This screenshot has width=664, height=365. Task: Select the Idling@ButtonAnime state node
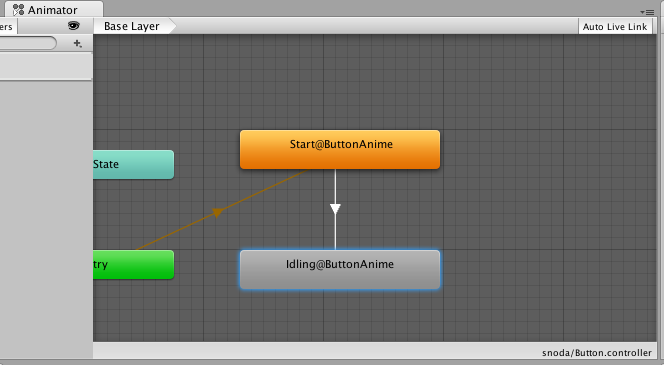coord(340,270)
